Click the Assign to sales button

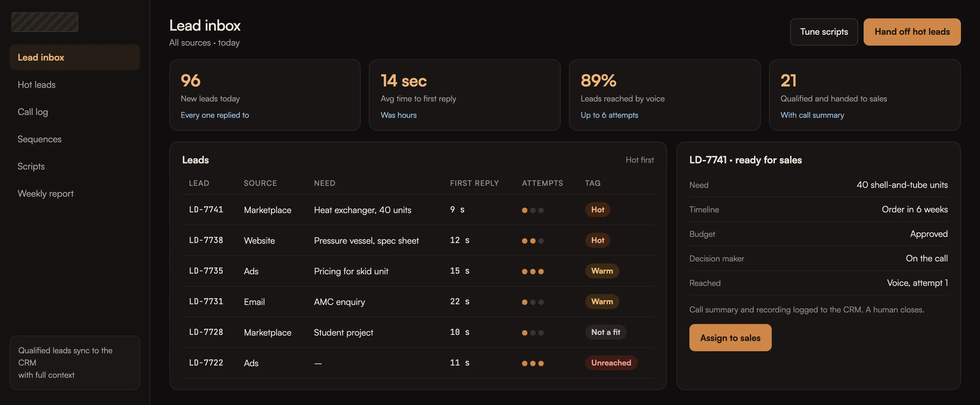(x=730, y=338)
